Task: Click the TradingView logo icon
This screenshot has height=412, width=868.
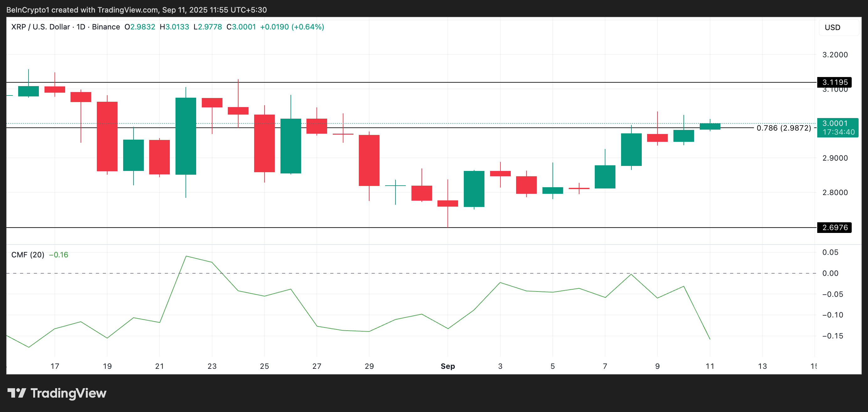Action: pyautogui.click(x=17, y=393)
